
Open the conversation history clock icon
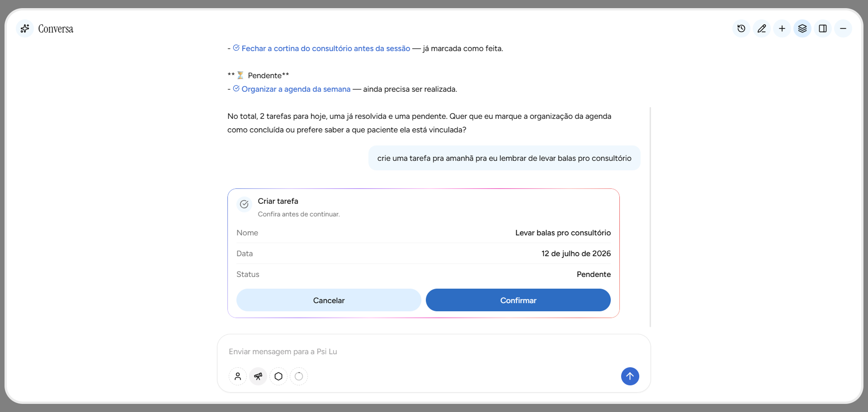tap(741, 28)
